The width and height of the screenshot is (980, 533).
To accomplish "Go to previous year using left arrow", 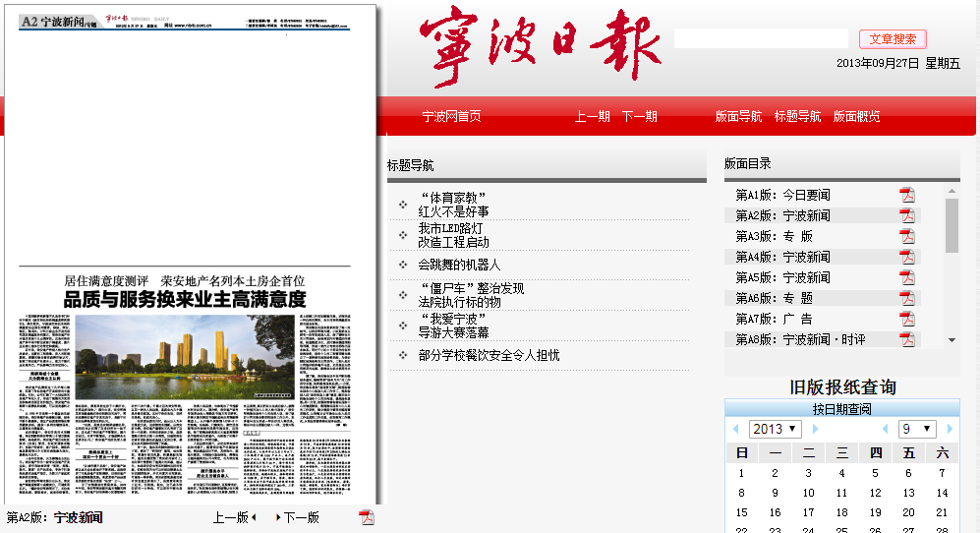I will [735, 430].
